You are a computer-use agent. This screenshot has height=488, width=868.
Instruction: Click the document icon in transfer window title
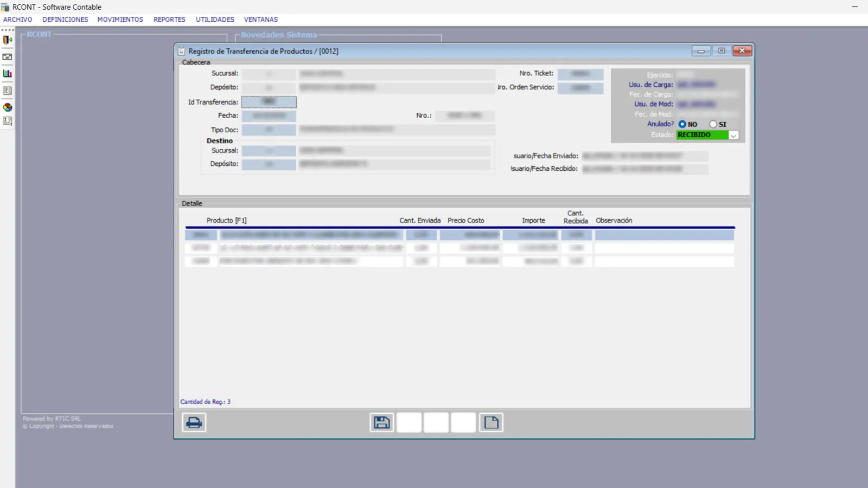click(182, 51)
